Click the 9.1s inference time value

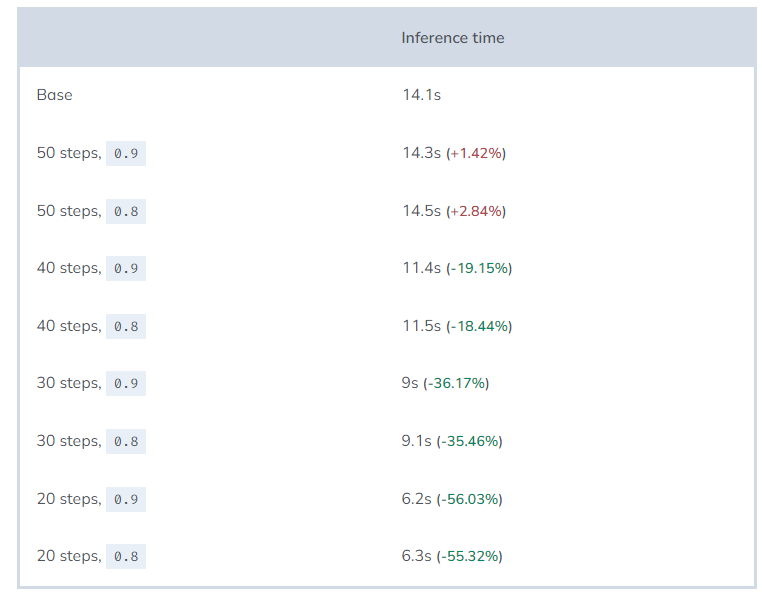pyautogui.click(x=417, y=441)
